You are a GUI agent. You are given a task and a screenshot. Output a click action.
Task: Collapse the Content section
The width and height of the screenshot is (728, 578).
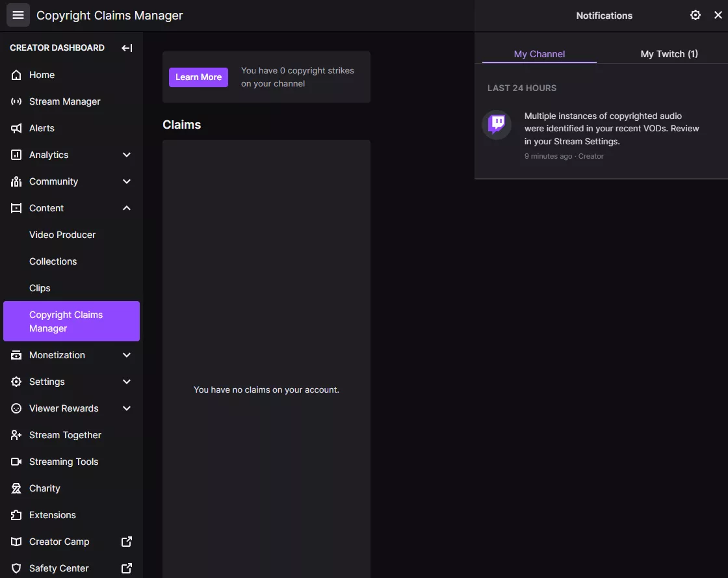click(x=127, y=208)
